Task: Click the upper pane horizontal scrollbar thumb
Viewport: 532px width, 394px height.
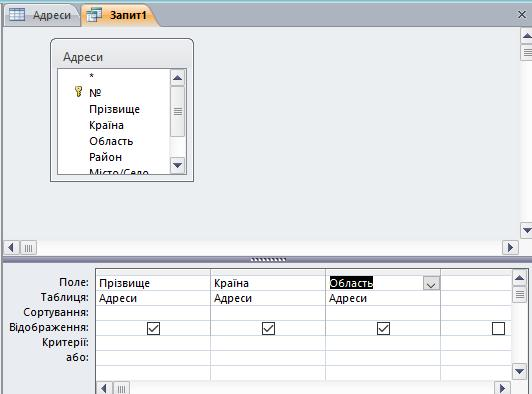Action: click(x=28, y=248)
